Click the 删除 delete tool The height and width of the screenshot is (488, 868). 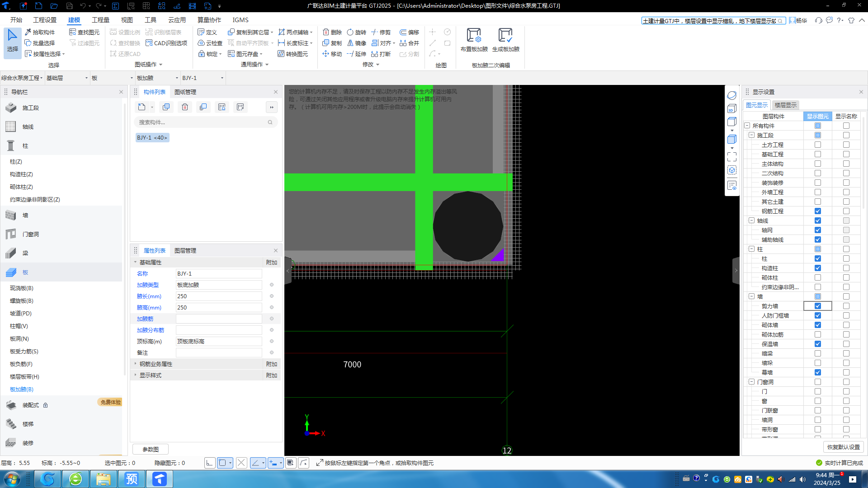click(332, 32)
